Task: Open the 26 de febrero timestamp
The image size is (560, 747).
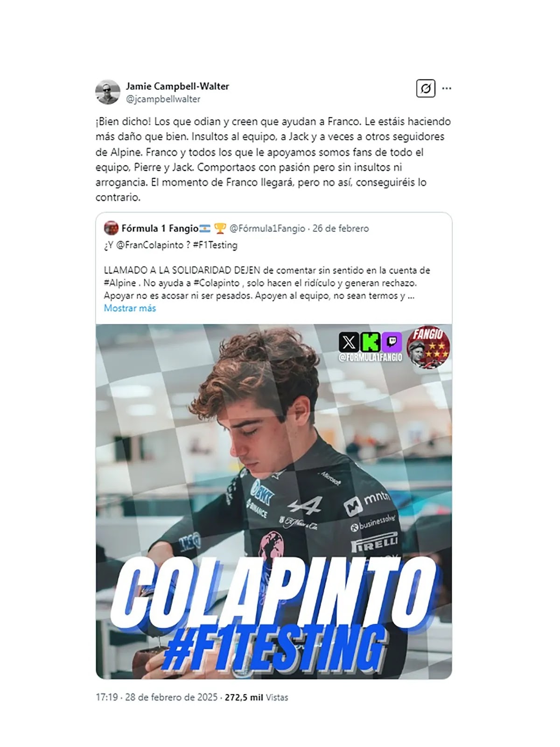Action: [x=341, y=228]
